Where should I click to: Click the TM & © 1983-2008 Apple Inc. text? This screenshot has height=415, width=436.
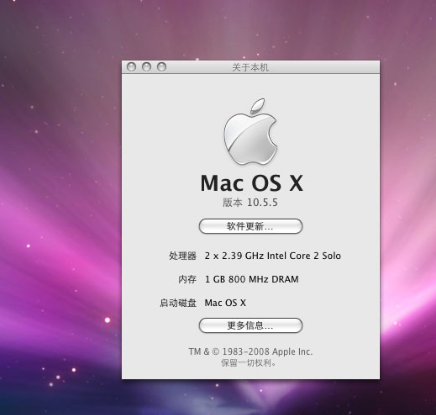tap(251, 352)
